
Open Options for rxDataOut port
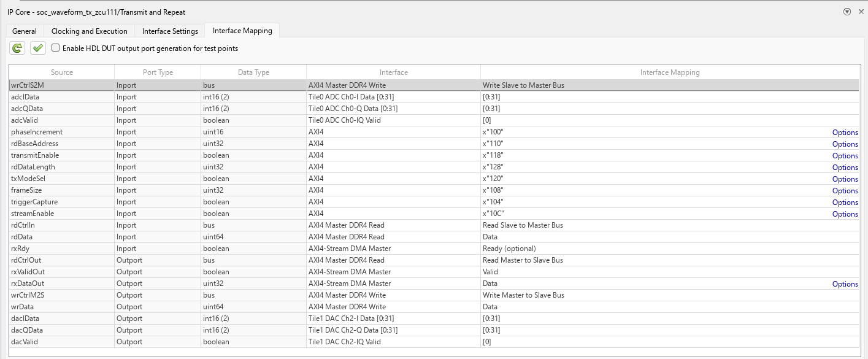845,284
